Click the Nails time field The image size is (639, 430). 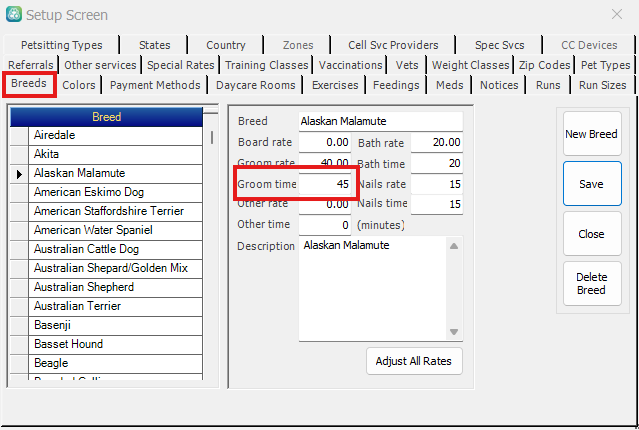click(437, 204)
